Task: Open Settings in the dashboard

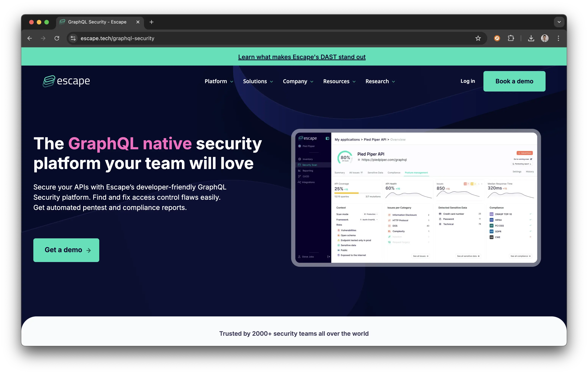Action: (x=517, y=172)
